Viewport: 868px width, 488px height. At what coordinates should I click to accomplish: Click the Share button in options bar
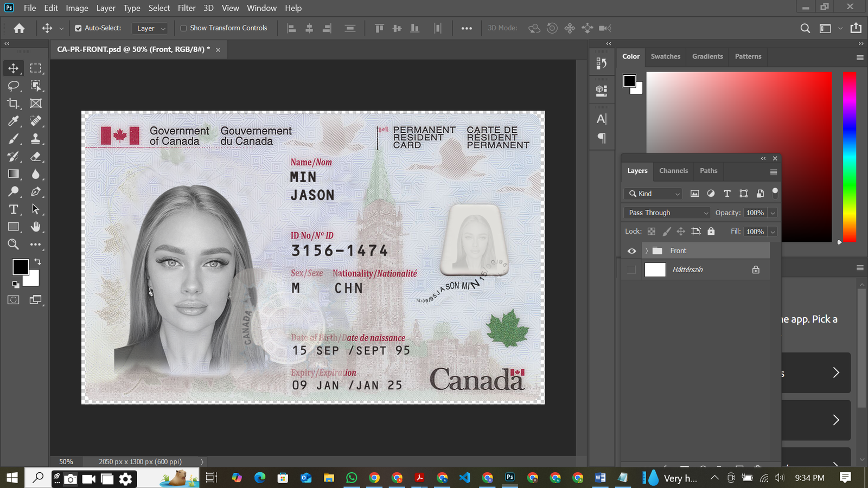point(856,28)
